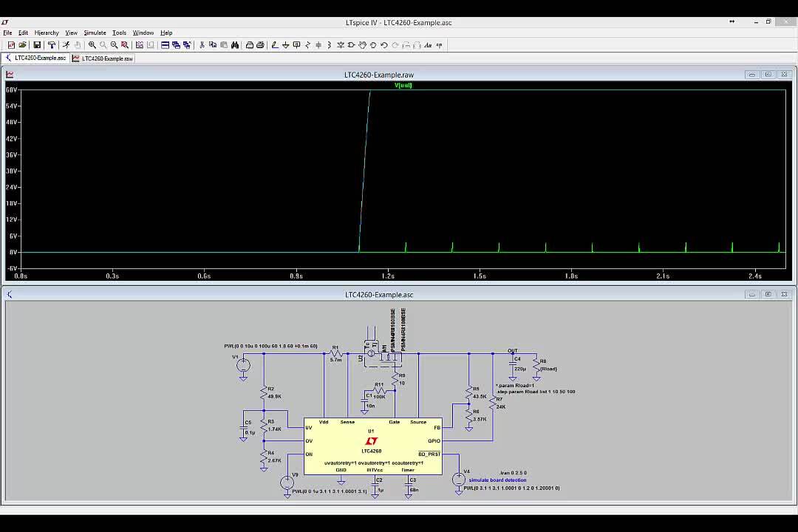This screenshot has width=798, height=532.
Task: Select the Resistor placement tool
Action: [307, 45]
